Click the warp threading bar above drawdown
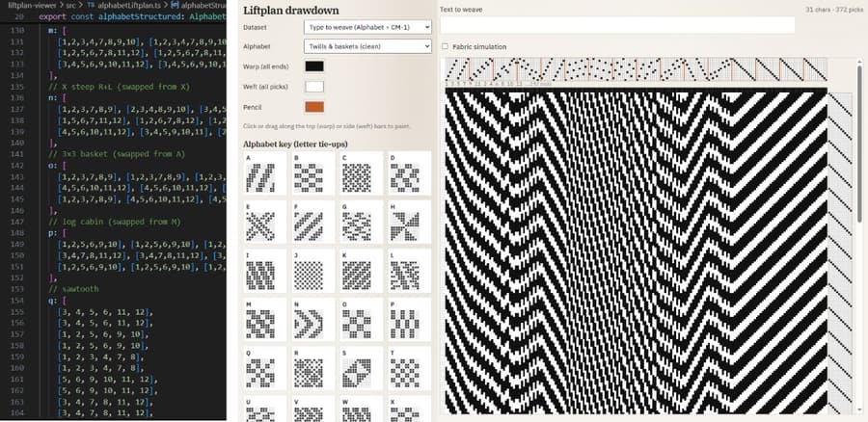 coord(637,71)
